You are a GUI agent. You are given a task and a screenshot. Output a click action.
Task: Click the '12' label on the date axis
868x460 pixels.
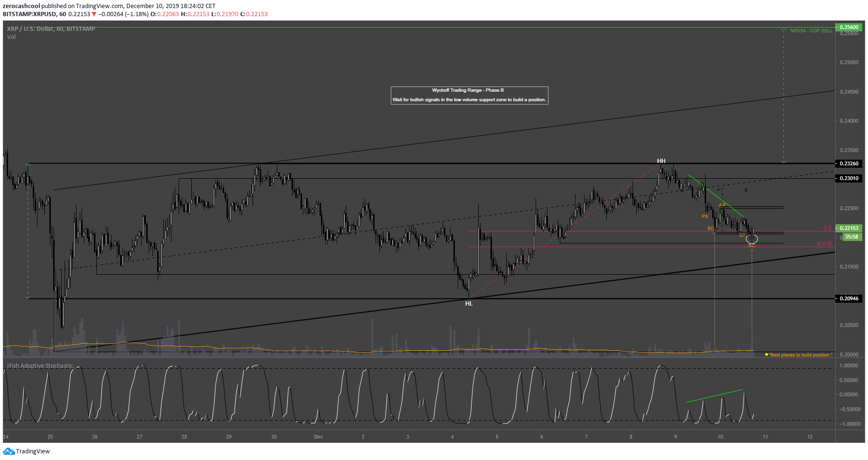click(810, 437)
